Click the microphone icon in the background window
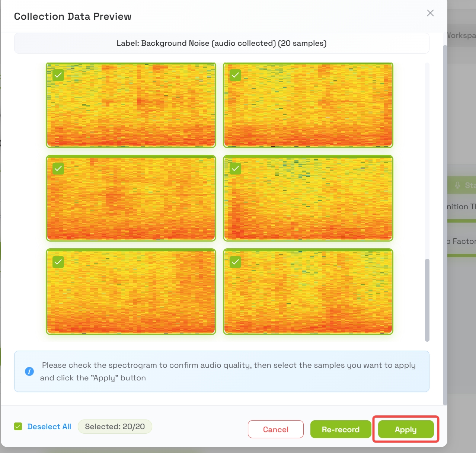Screen dimensions: 476x453 (x=457, y=185)
